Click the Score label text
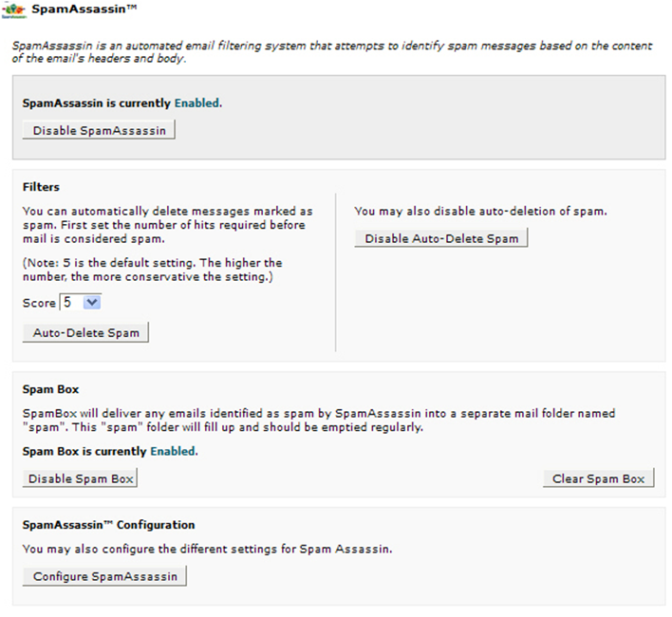Screen dimensions: 672x617 39,303
